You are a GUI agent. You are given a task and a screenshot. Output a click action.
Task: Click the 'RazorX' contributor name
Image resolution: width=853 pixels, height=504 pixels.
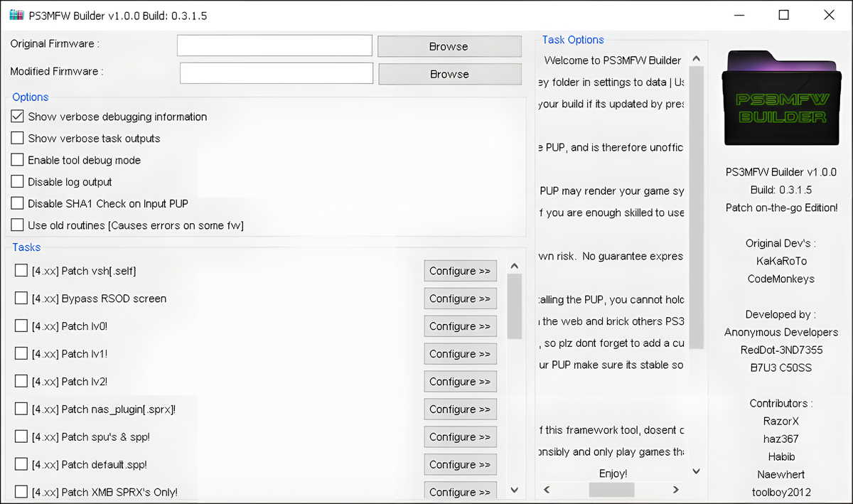tap(781, 421)
